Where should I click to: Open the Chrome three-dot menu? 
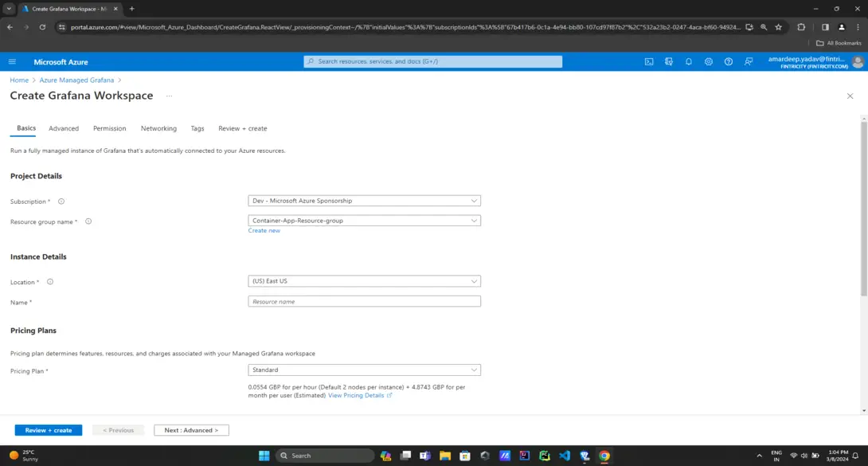[x=858, y=27]
